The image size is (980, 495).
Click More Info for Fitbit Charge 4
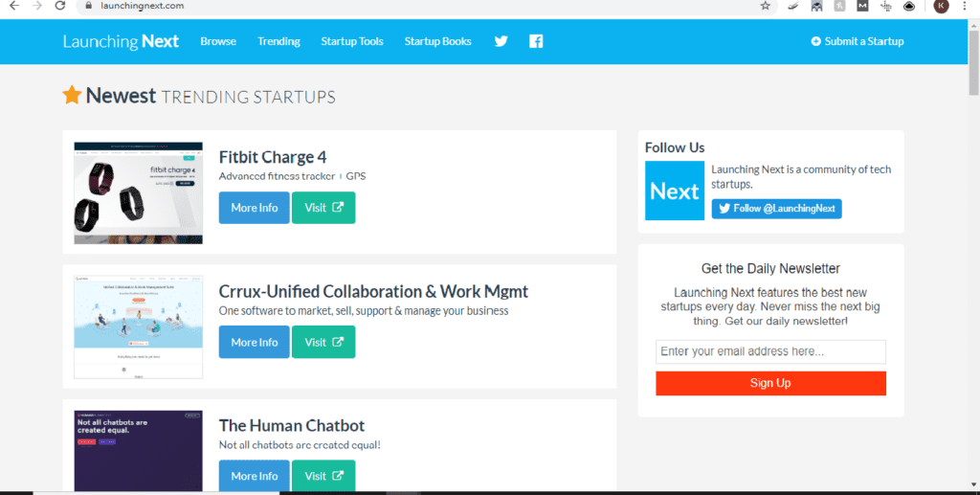[255, 208]
